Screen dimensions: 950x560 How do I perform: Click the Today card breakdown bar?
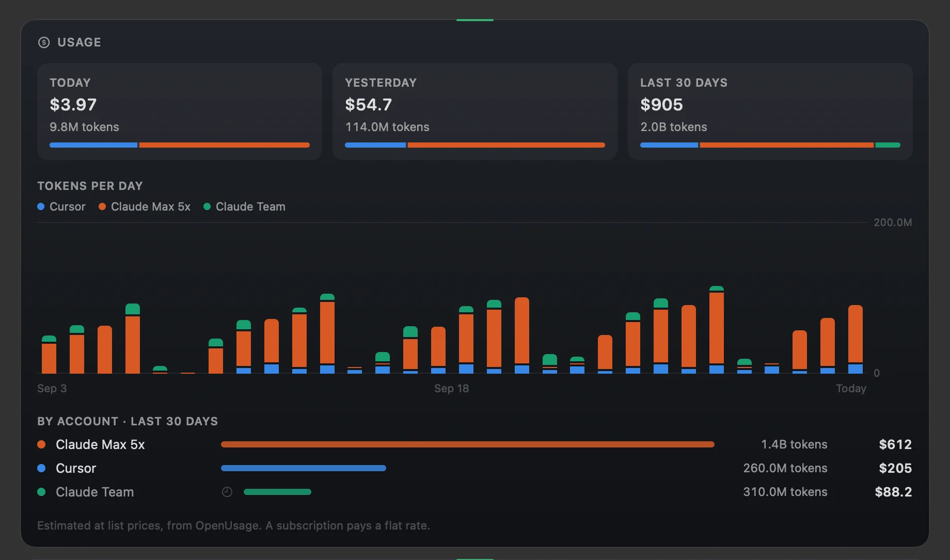coord(180,145)
